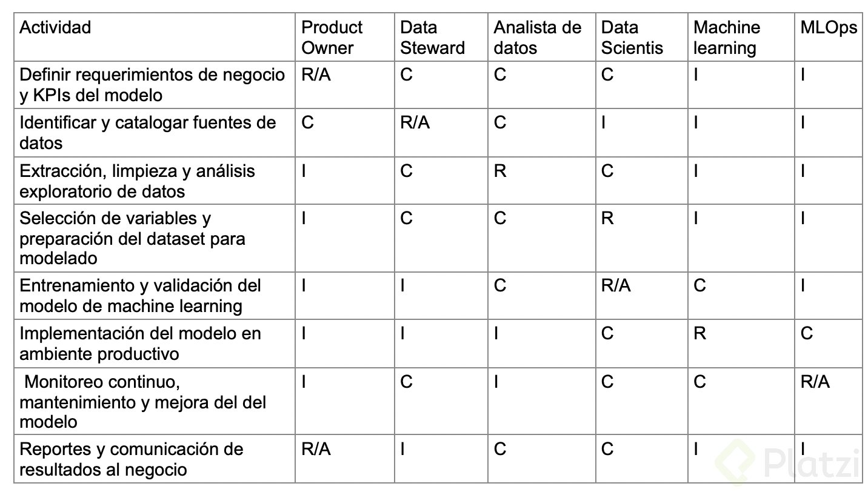Select the "Data Scientis" column header
Viewport: 868px width, 492px height.
[632, 38]
